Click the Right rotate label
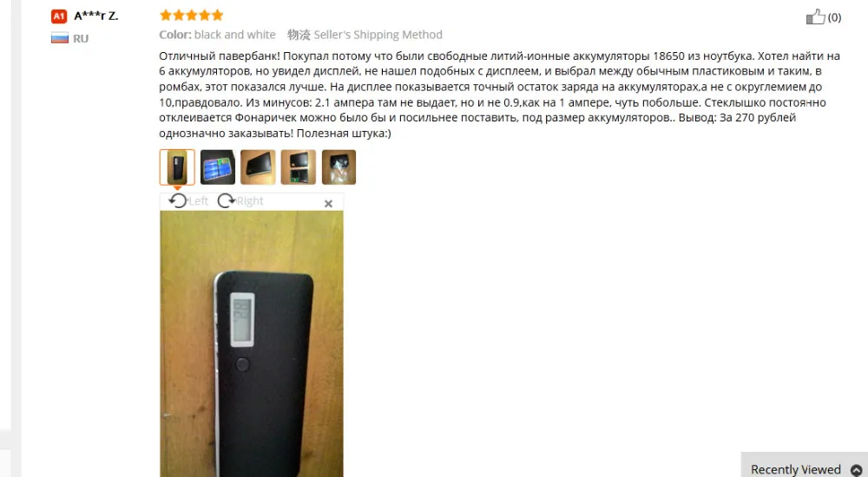 tap(250, 201)
